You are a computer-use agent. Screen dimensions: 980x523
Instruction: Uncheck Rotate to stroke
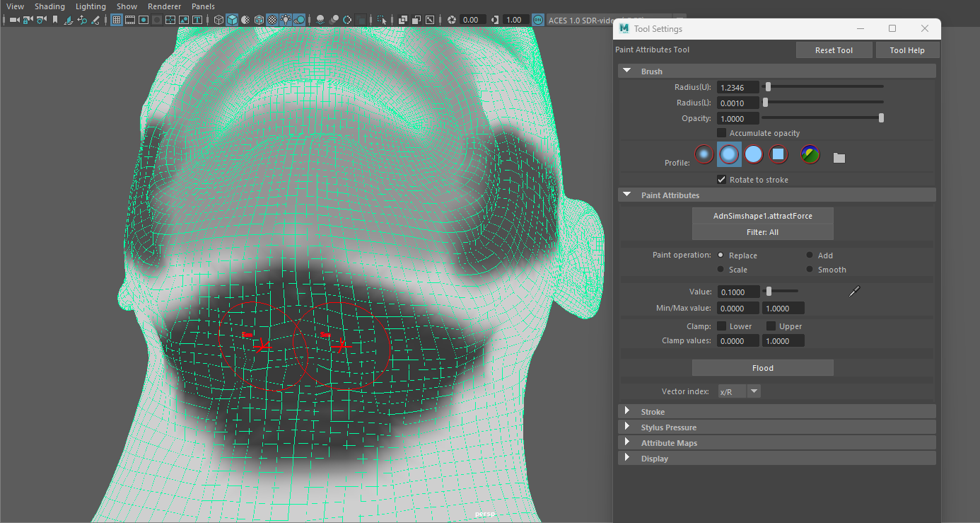coord(722,180)
